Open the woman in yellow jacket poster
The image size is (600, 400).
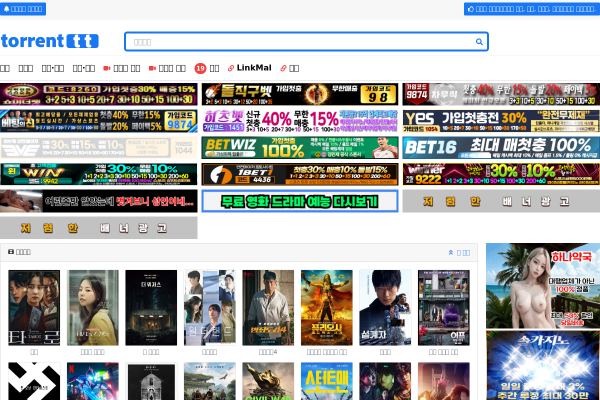pos(93,308)
